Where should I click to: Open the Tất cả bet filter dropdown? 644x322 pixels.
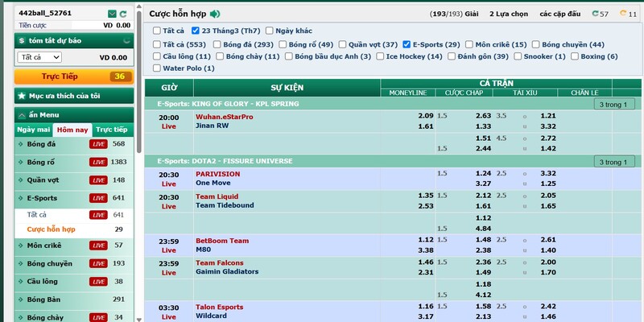(x=39, y=57)
